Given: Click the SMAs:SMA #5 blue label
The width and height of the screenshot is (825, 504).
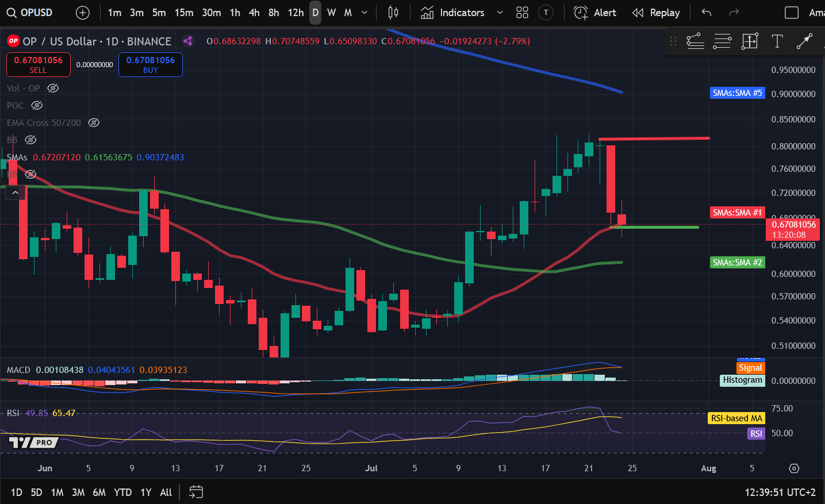Looking at the screenshot, I should click(x=738, y=93).
